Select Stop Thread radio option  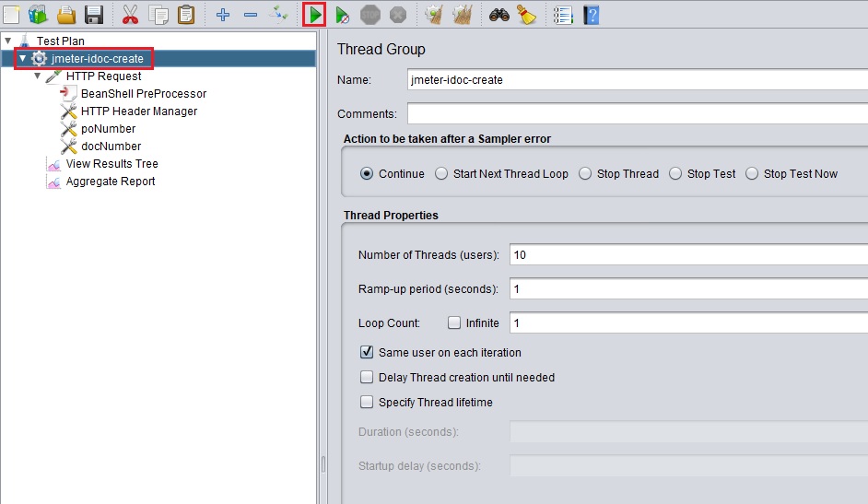585,174
